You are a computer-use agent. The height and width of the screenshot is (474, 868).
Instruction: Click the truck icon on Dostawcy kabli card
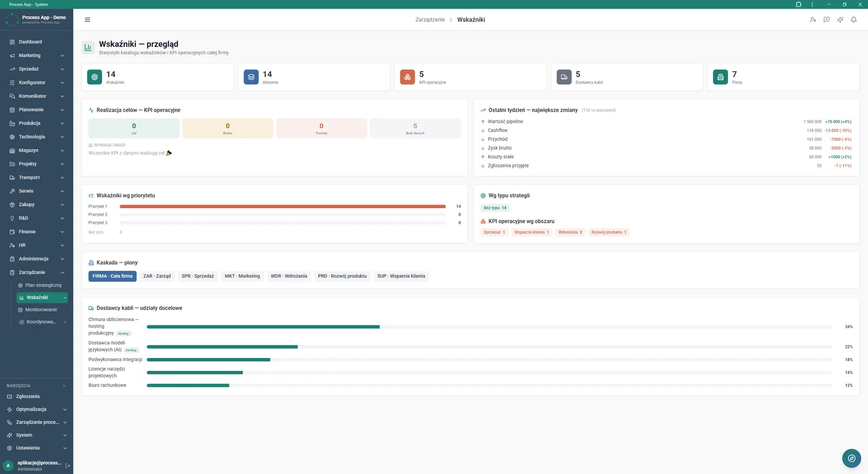click(x=564, y=77)
